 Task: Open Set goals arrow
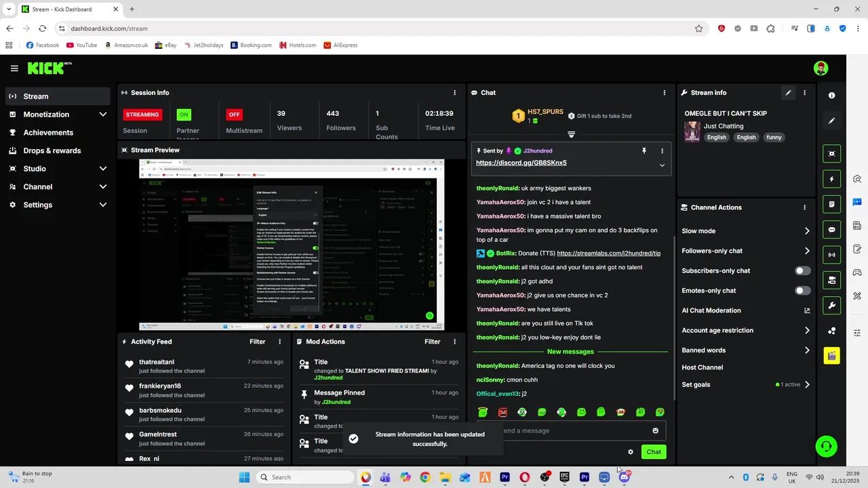tap(807, 384)
